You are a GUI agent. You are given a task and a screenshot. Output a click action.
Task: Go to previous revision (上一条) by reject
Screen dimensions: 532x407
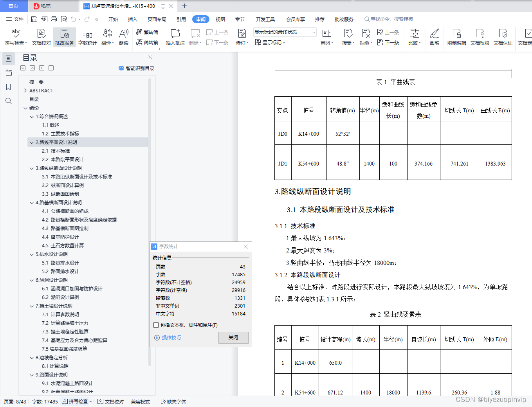pyautogui.click(x=388, y=32)
